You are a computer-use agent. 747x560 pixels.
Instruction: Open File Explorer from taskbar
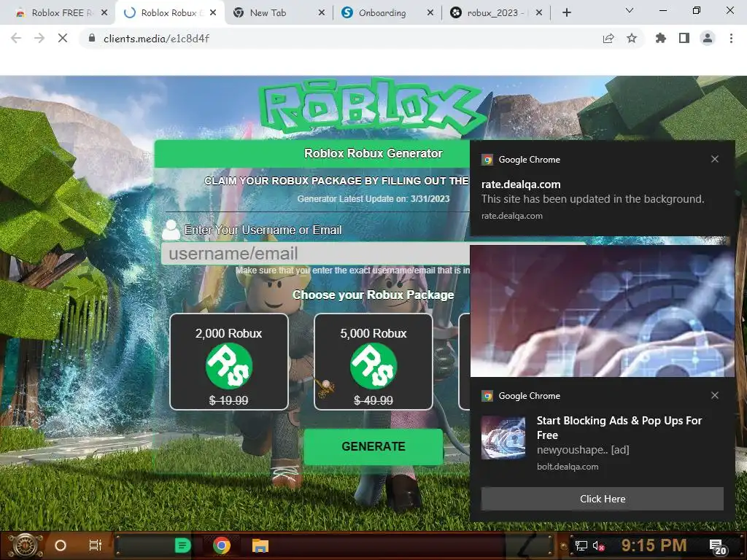coord(260,545)
